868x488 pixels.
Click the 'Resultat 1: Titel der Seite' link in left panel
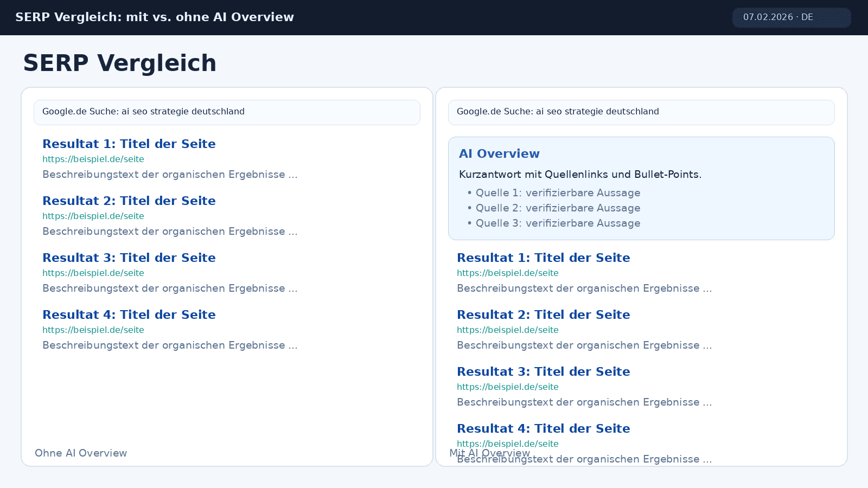129,144
